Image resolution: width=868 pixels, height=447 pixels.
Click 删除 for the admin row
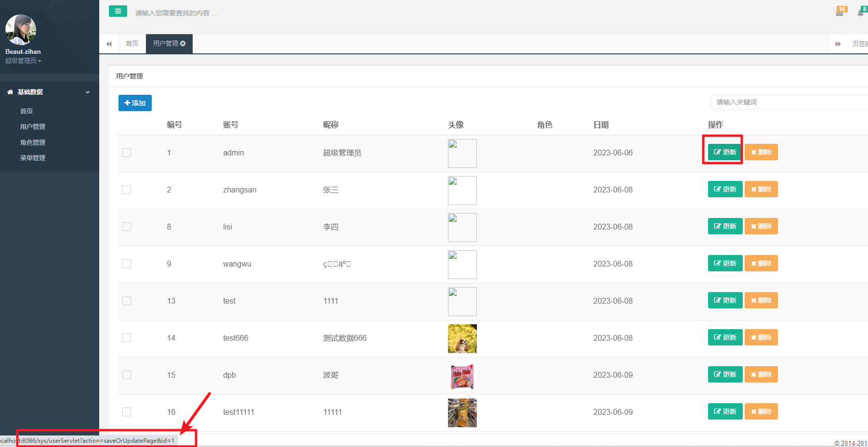(761, 152)
